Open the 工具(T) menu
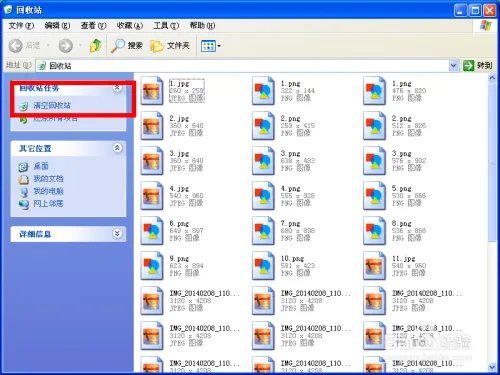Viewport: 500px width, 375px height. 166,26
